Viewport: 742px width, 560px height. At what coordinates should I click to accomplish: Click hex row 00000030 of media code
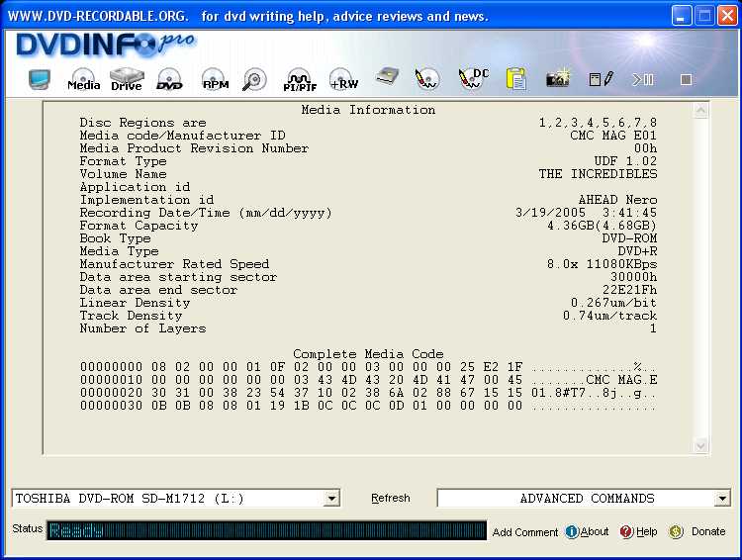click(368, 406)
